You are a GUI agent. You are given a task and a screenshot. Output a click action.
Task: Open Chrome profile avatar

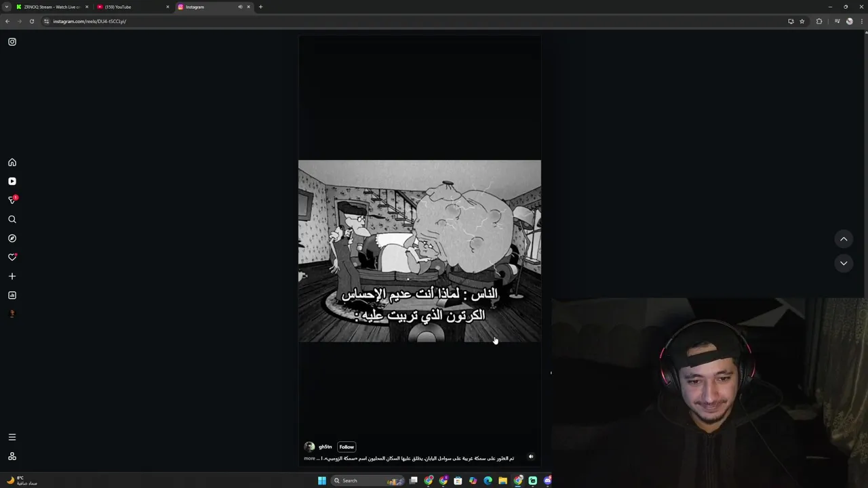(850, 21)
